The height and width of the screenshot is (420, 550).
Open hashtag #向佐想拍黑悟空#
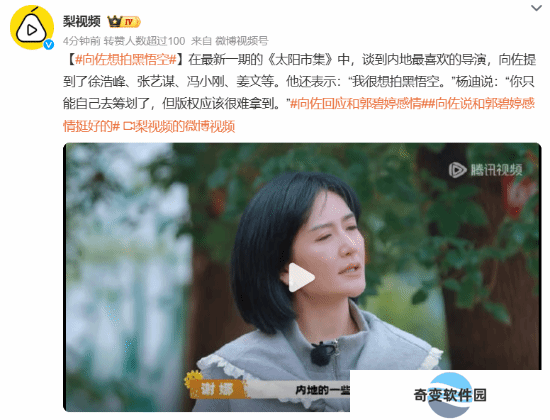coord(125,60)
